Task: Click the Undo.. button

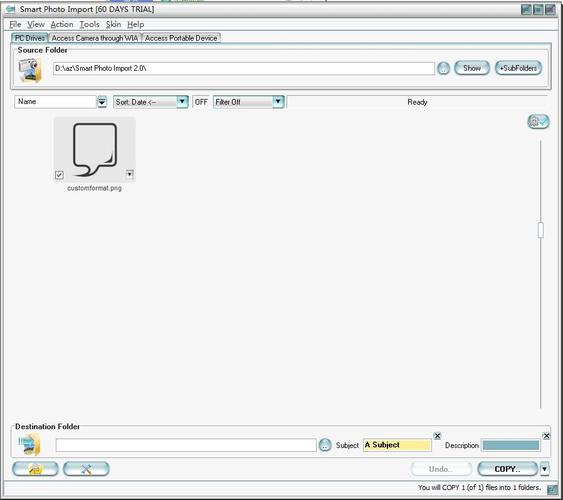Action: (441, 469)
